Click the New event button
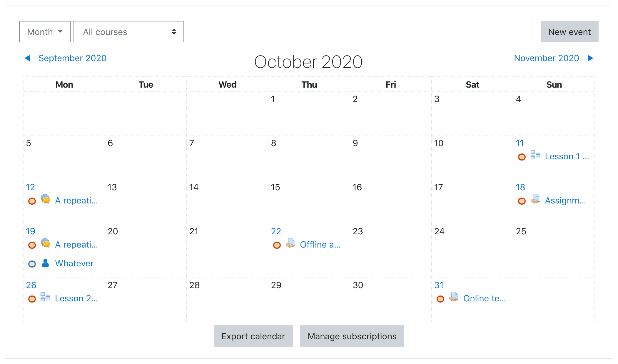The width and height of the screenshot is (618, 364). (x=569, y=32)
